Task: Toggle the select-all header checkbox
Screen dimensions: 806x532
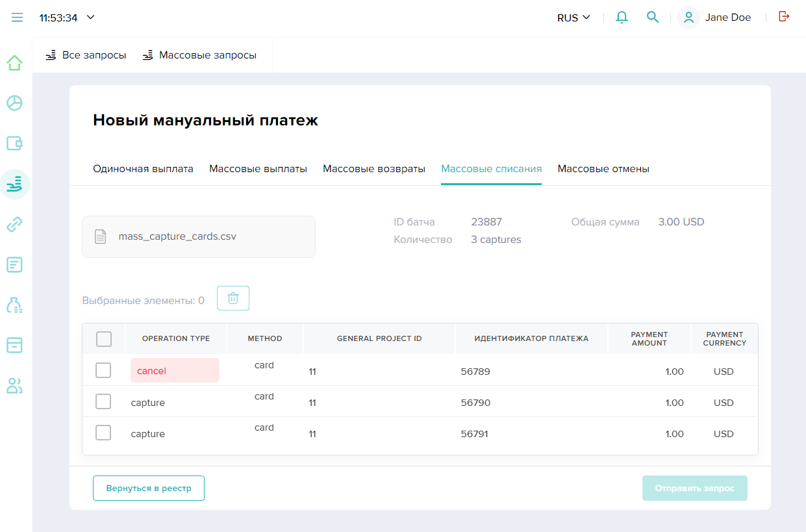Action: coord(103,339)
